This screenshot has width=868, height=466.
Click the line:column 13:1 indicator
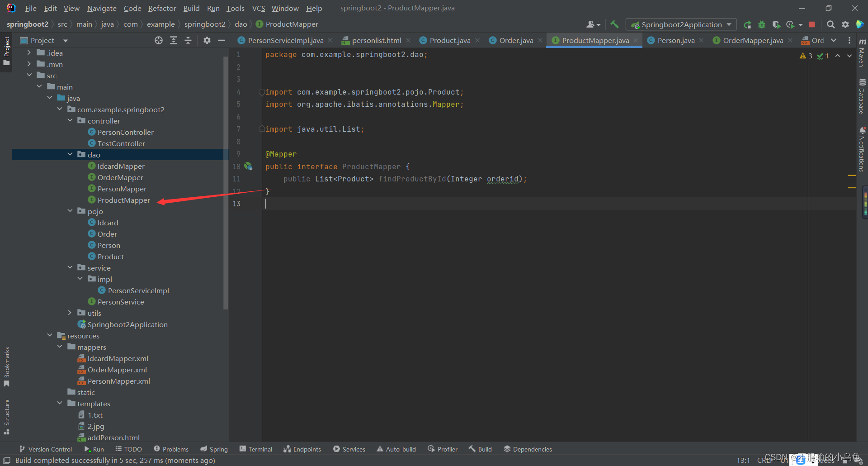point(743,460)
